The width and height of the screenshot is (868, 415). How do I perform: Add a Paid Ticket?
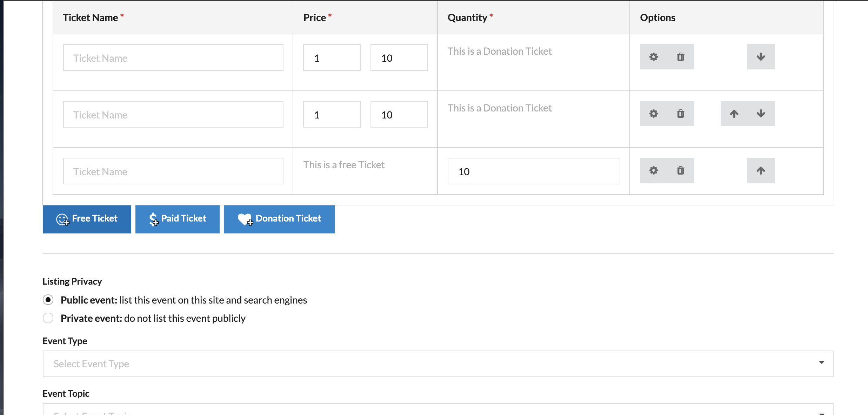click(178, 219)
